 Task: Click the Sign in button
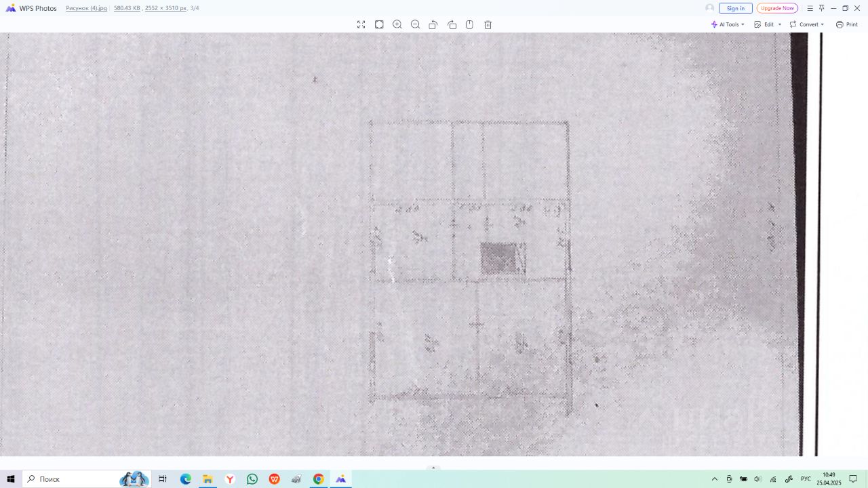point(736,8)
